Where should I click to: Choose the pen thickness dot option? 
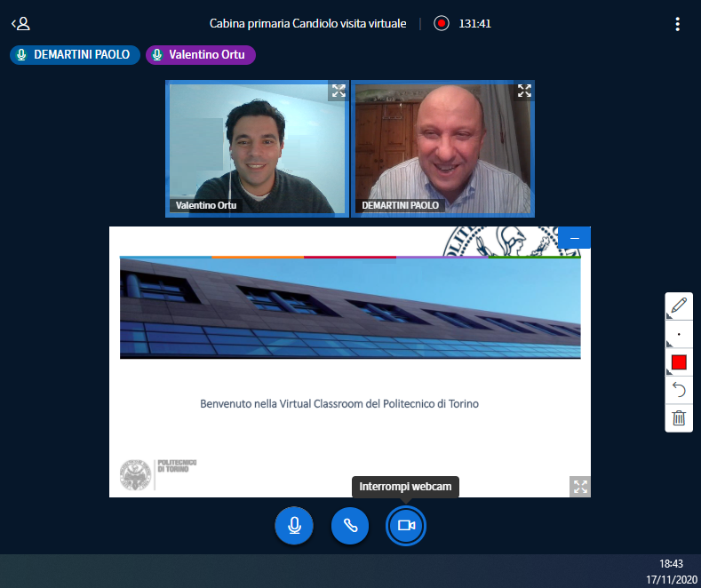click(x=679, y=335)
